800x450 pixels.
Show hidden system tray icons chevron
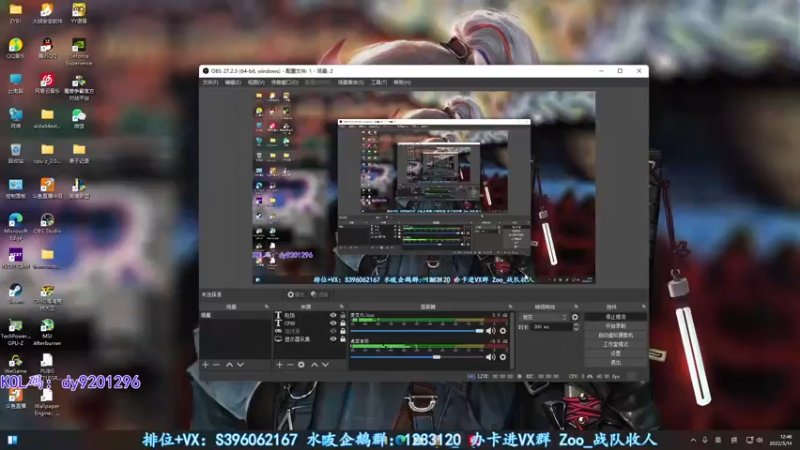(x=693, y=440)
